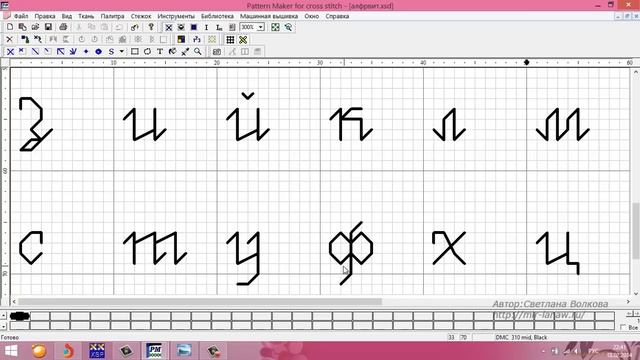Select the solid blue square view icon
The height and width of the screenshot is (360, 640).
pos(194,27)
